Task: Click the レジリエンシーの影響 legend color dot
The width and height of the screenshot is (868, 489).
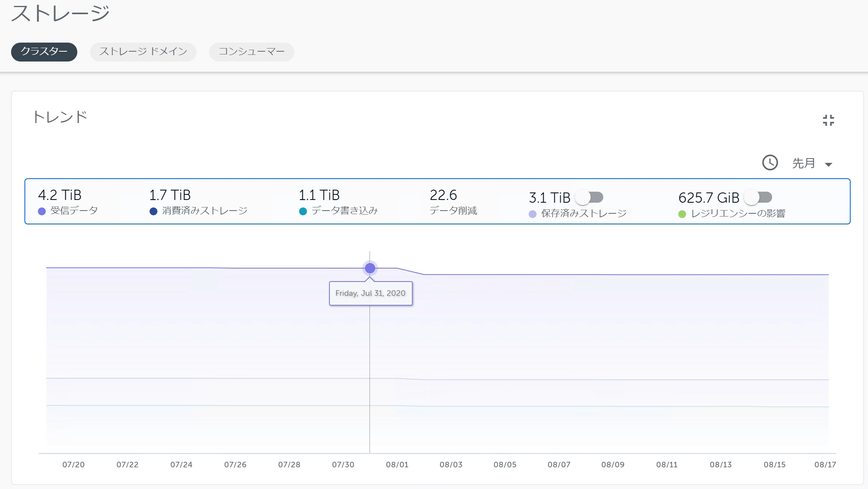Action: click(682, 214)
